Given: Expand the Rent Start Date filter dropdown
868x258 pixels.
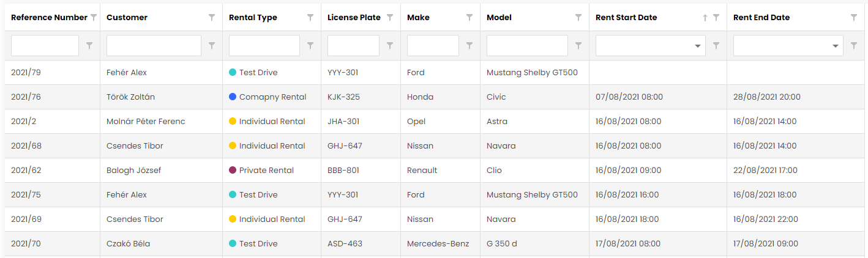Looking at the screenshot, I should point(698,46).
